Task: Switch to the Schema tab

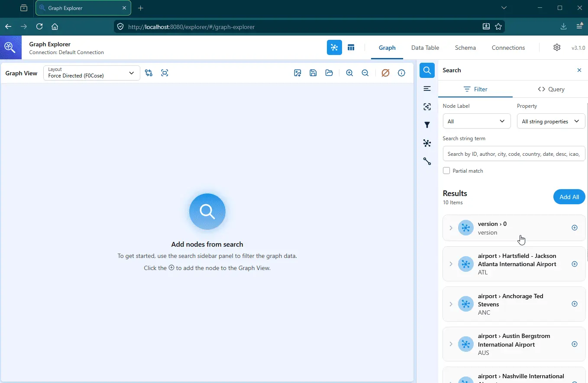Action: (465, 48)
